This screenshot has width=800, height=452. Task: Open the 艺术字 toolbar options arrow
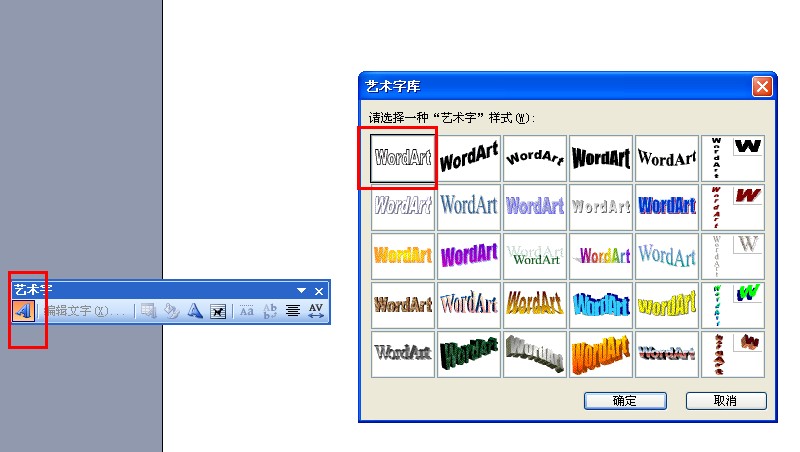coord(302,291)
